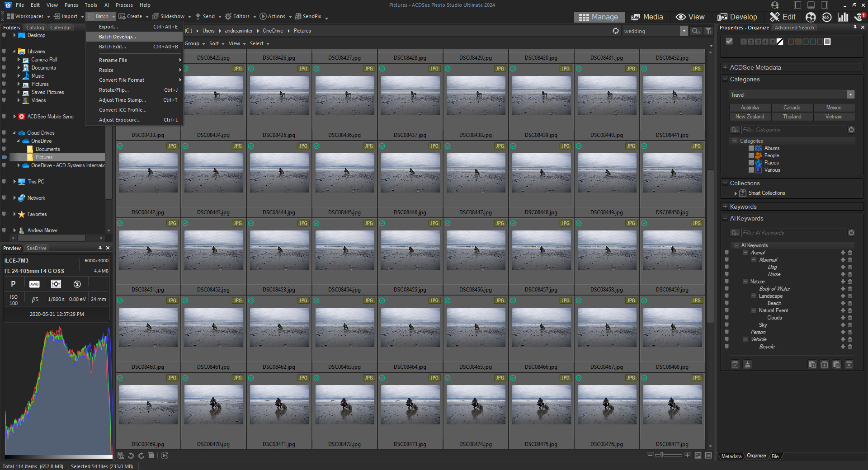
Task: Apply the red color label swatch
Action: tap(791, 42)
